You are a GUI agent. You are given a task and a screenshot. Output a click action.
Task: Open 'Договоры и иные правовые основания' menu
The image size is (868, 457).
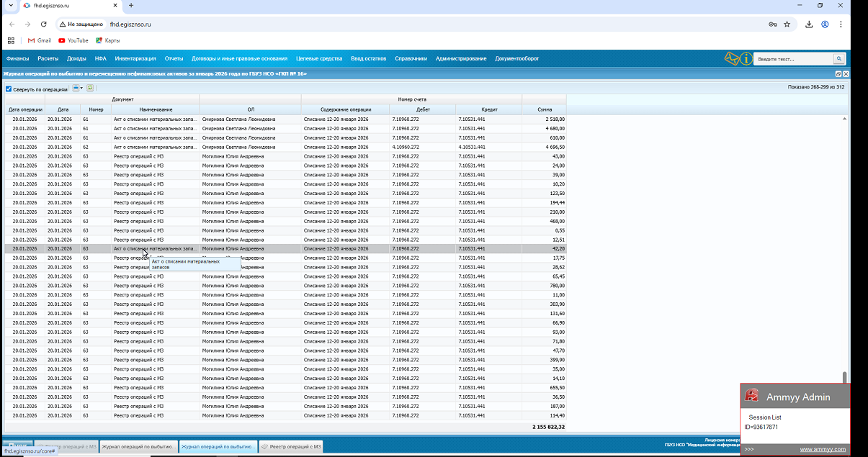[239, 58]
